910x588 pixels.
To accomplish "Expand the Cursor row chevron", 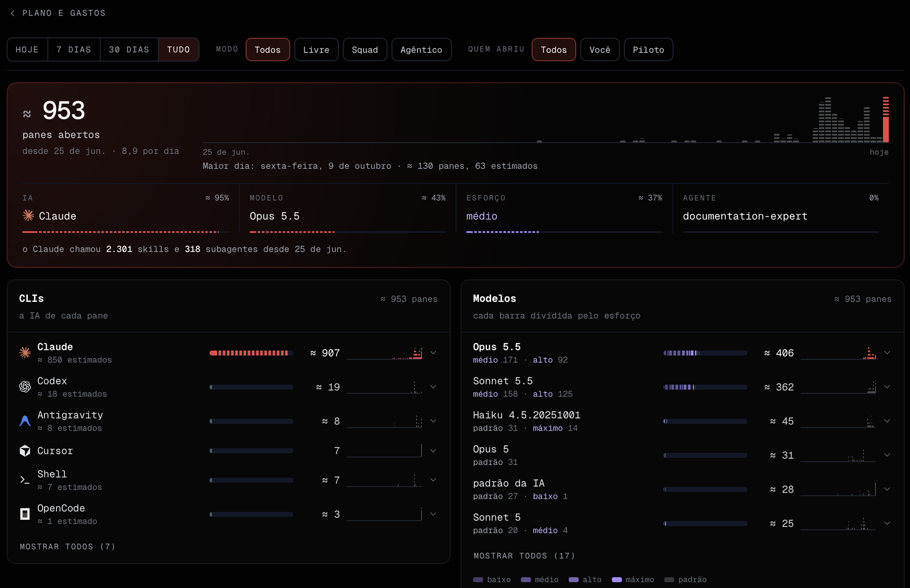I will [x=433, y=451].
